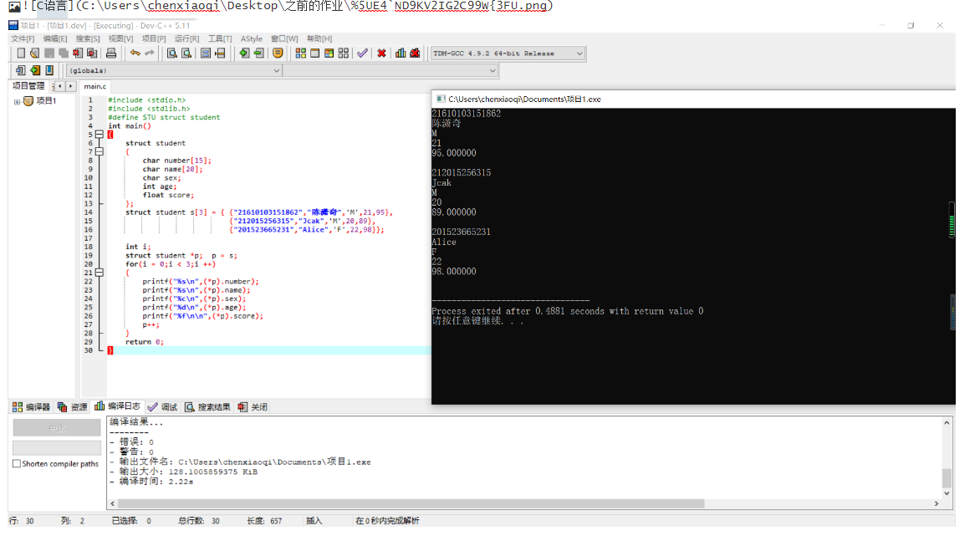Open the 运行[R] menu

tap(185, 38)
